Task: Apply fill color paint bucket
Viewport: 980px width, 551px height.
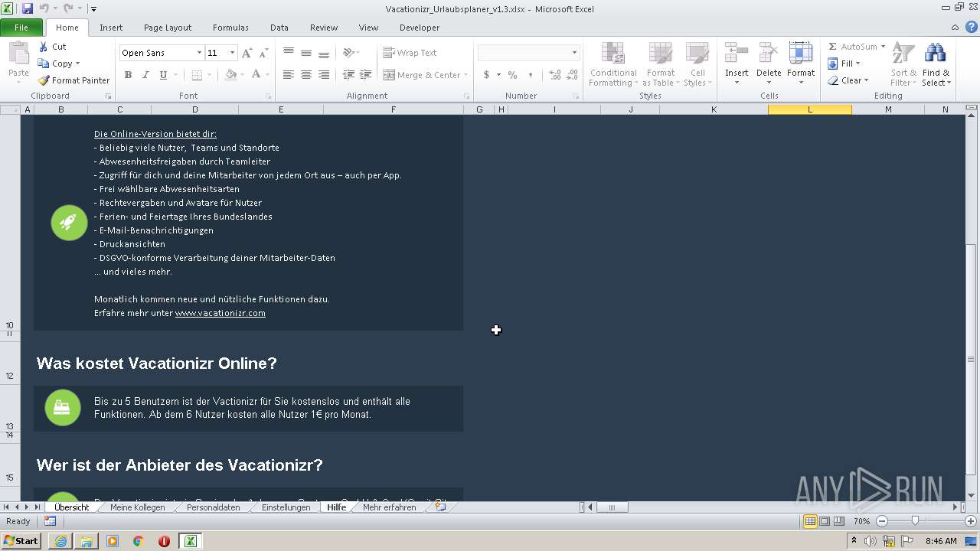Action: 230,75
